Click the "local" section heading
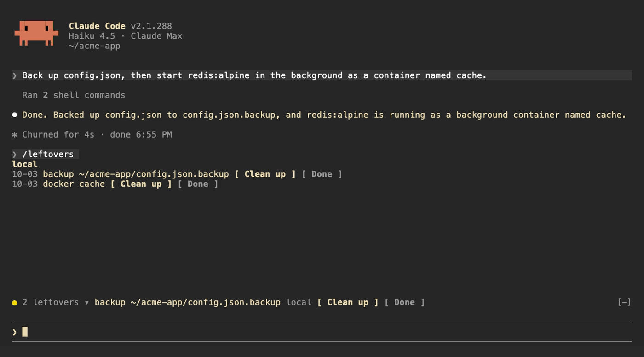 tap(25, 164)
